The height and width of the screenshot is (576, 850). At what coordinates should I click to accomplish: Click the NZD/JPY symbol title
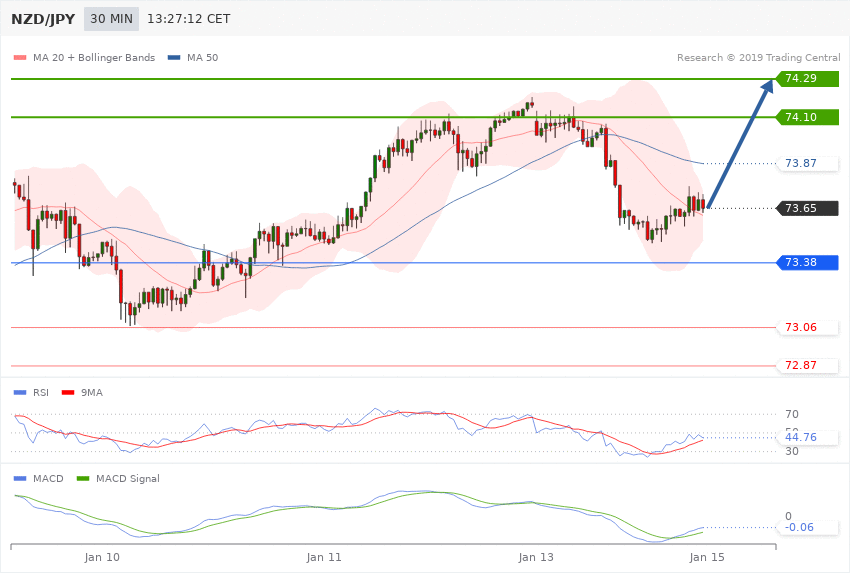pos(43,19)
